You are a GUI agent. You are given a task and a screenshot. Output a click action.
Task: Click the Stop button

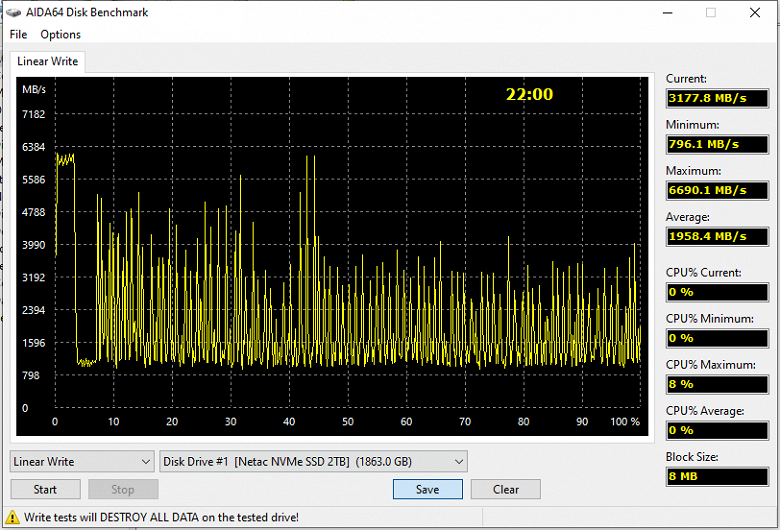[x=123, y=489]
